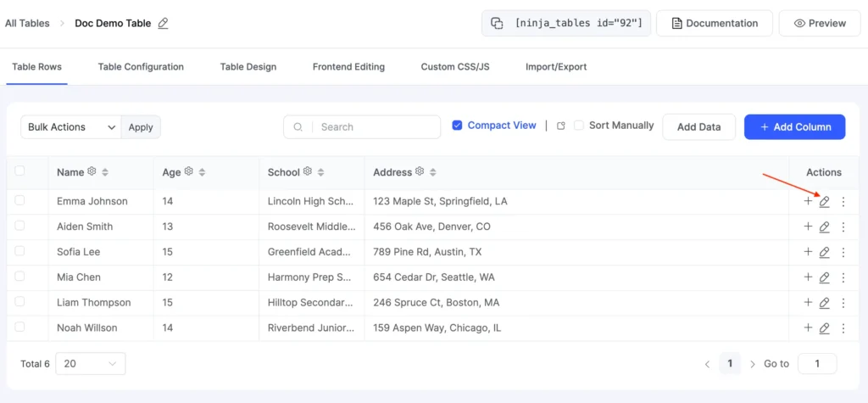Sort table by the Name column arrows
The height and width of the screenshot is (403, 868).
coord(104,172)
